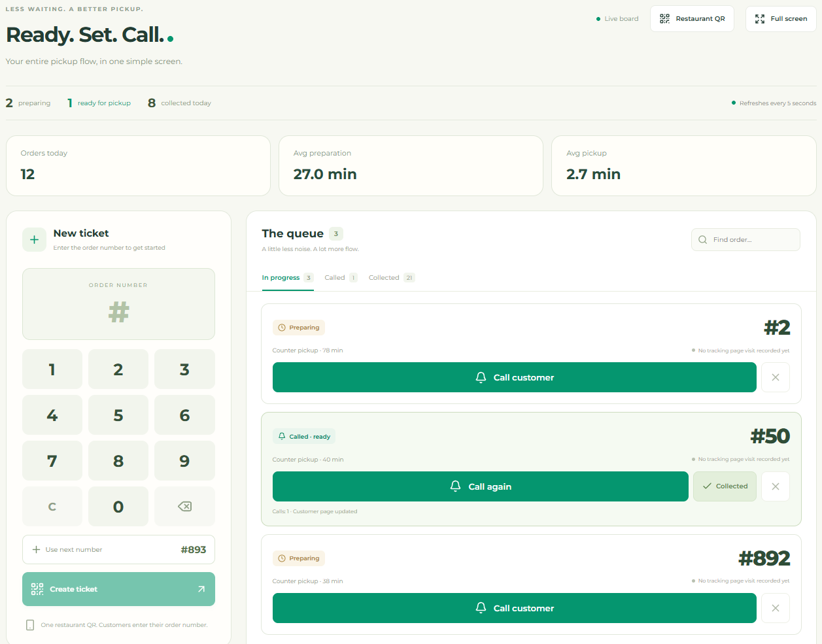The height and width of the screenshot is (644, 822).
Task: Tap keypad digit 0
Action: [x=118, y=507]
